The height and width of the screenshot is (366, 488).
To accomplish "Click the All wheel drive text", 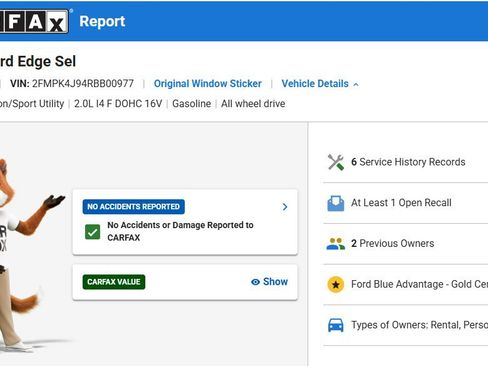I will [253, 104].
